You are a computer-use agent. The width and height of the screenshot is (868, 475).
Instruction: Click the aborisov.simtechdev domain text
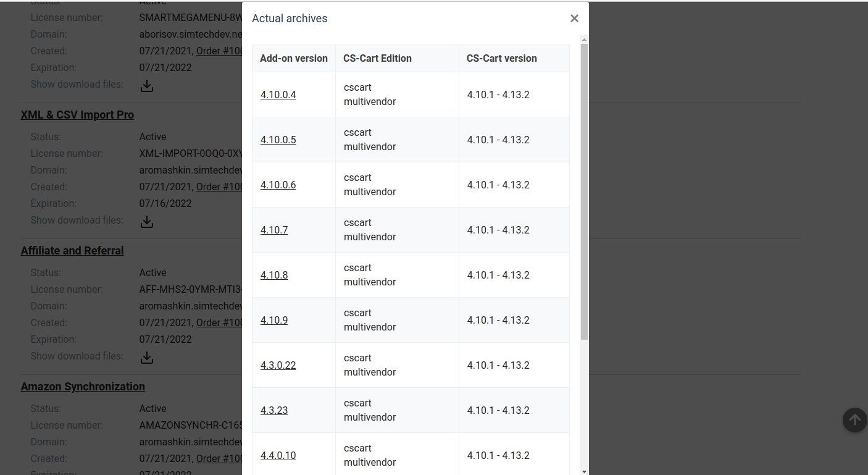pos(191,34)
